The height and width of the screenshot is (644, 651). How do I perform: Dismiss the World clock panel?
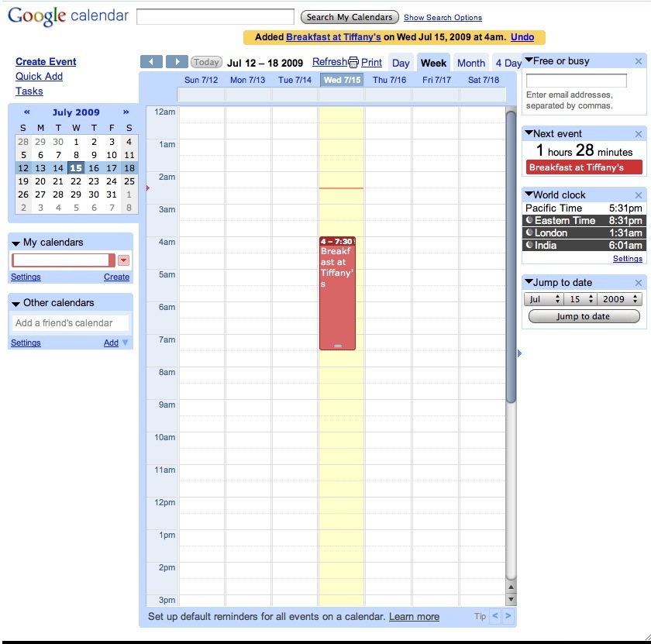click(x=639, y=195)
